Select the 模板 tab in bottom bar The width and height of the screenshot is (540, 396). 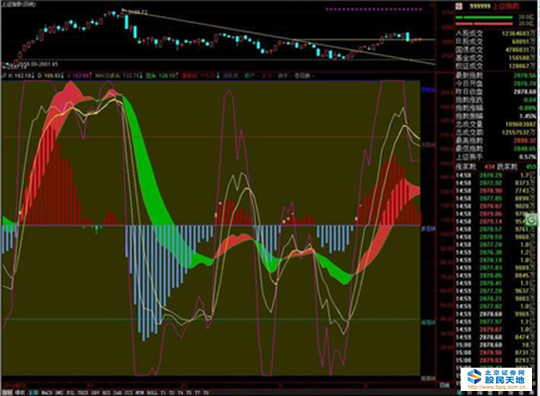(20, 393)
